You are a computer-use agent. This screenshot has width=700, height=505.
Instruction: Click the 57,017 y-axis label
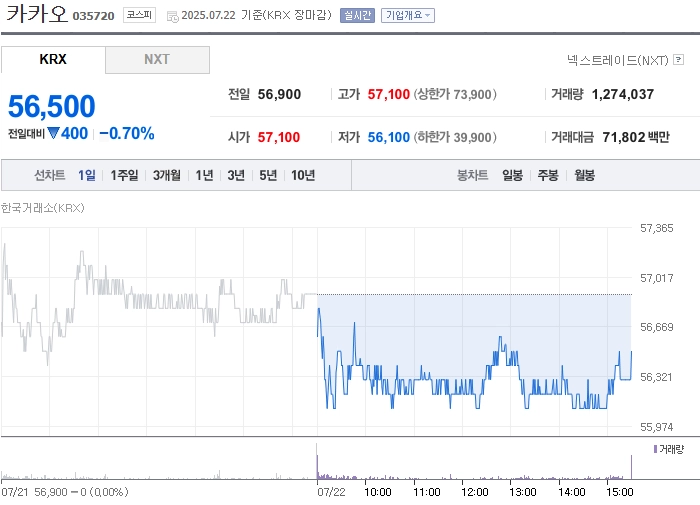656,278
